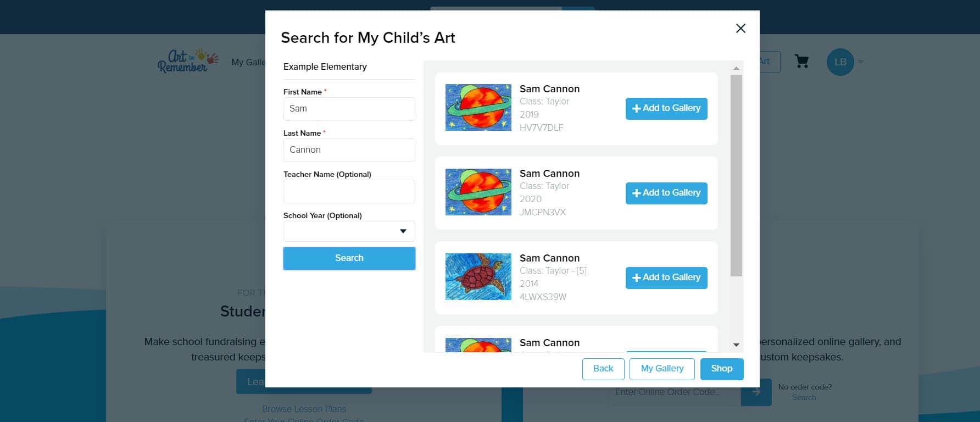This screenshot has width=980, height=422.
Task: Click the Shop button
Action: pos(721,369)
